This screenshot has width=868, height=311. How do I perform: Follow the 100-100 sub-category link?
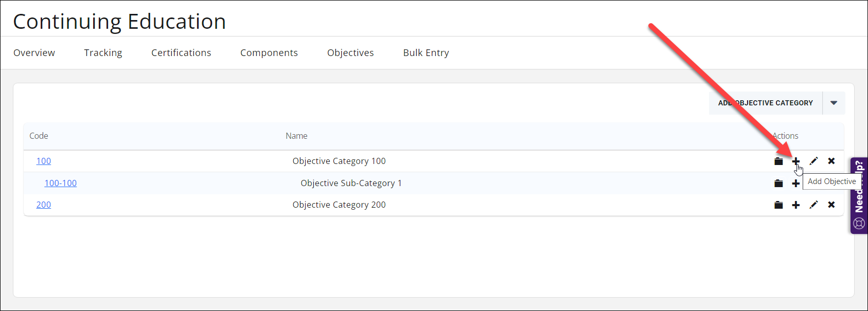60,183
